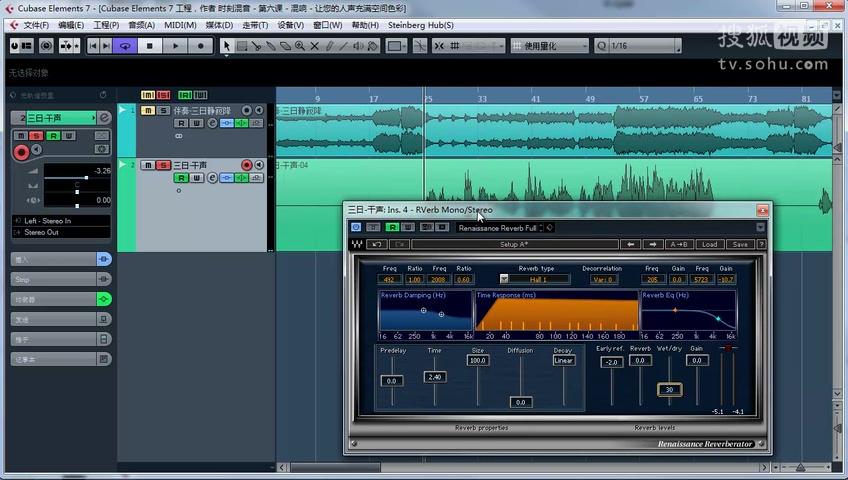Open channel settings 'e' on 三日-干声 track

[213, 178]
